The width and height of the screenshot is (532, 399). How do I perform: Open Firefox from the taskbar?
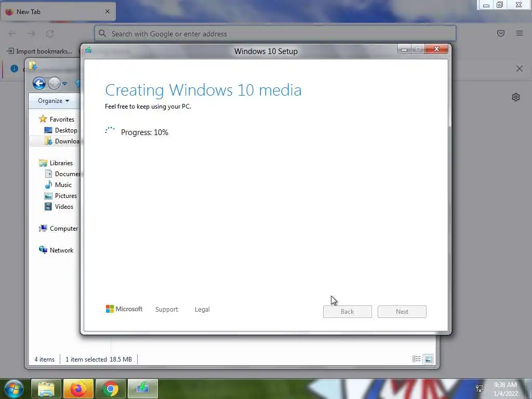click(x=78, y=389)
